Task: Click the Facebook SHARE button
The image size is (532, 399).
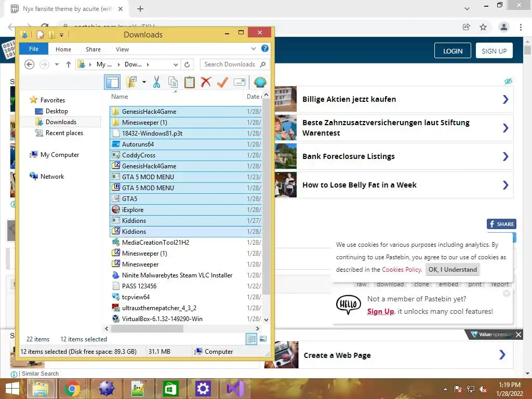Action: pyautogui.click(x=501, y=224)
